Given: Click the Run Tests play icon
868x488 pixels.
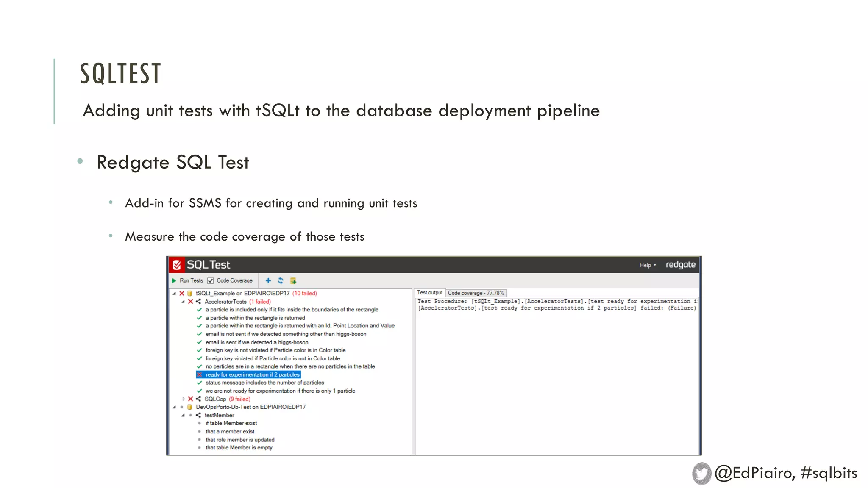Looking at the screenshot, I should [174, 280].
